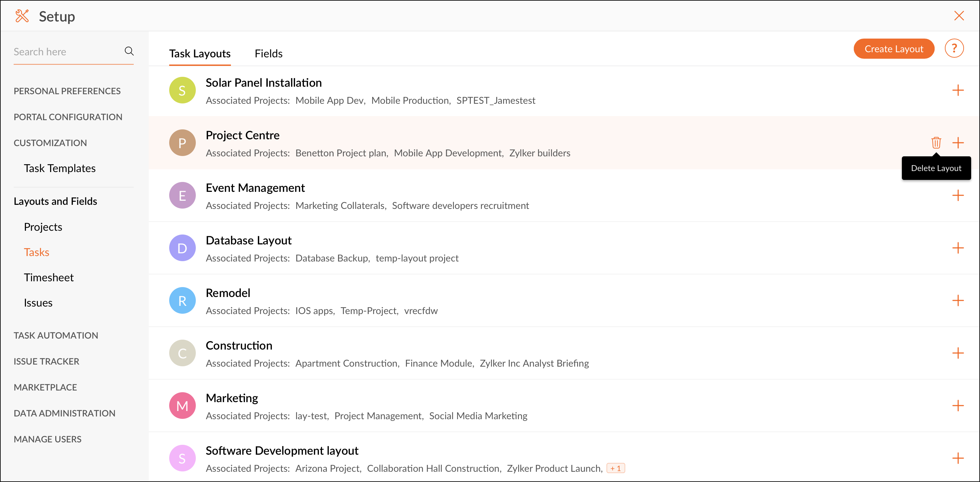
Task: Click the plus icon for Remodel layout
Action: 957,301
